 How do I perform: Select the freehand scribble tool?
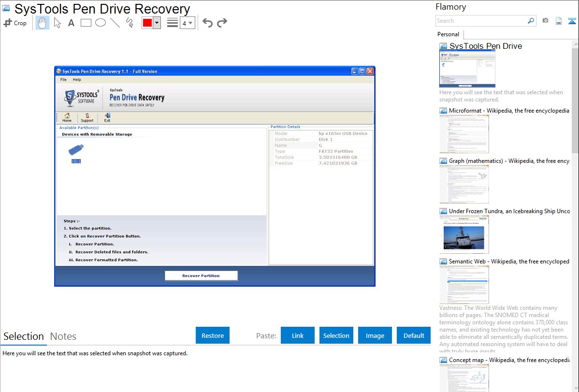(x=130, y=23)
